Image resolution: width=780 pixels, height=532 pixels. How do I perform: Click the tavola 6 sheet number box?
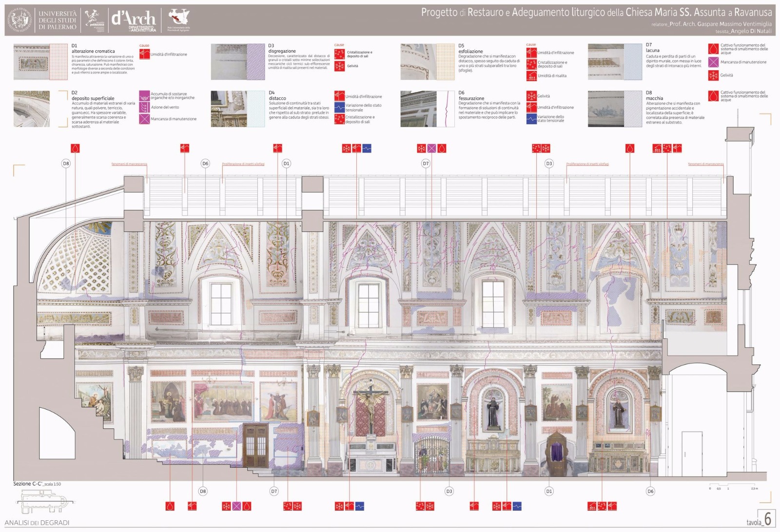[766, 519]
